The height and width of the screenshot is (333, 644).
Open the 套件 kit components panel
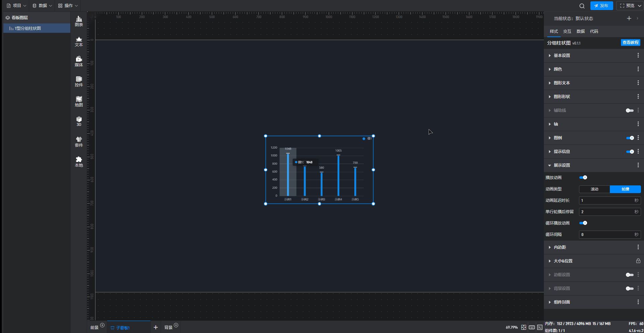tap(79, 142)
